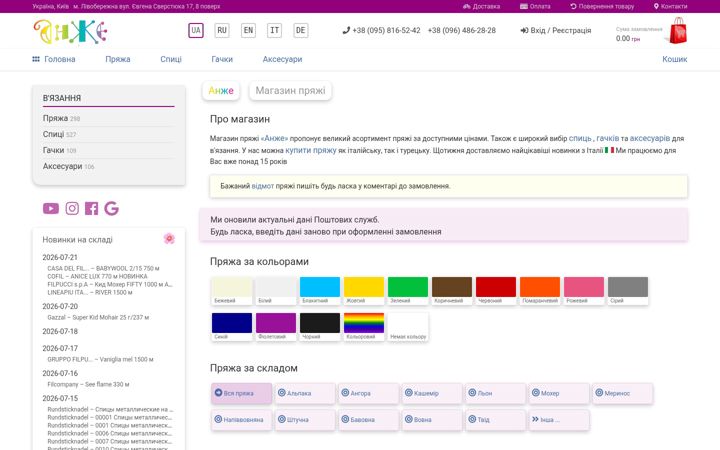The image size is (720, 450).
Task: Select the Чорний color swatch
Action: (x=320, y=327)
